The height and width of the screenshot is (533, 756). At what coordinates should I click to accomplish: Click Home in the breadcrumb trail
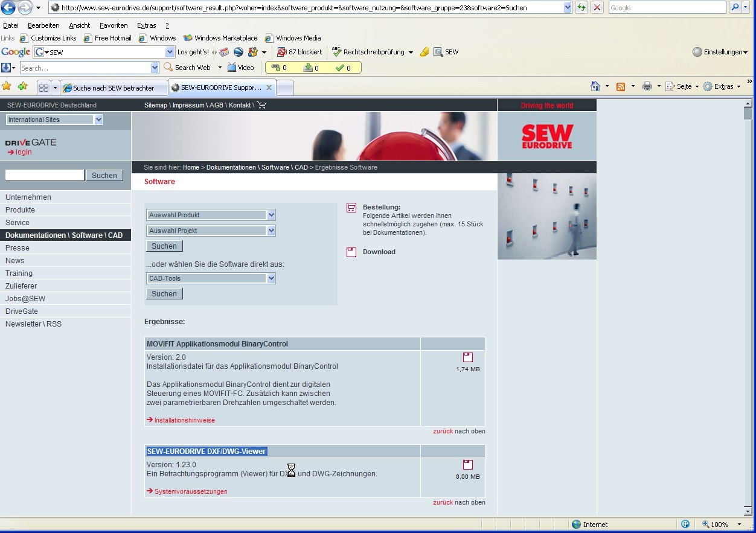click(191, 167)
